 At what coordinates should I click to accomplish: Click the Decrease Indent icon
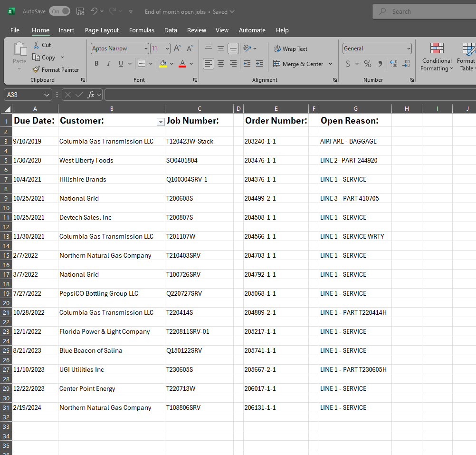click(x=247, y=64)
